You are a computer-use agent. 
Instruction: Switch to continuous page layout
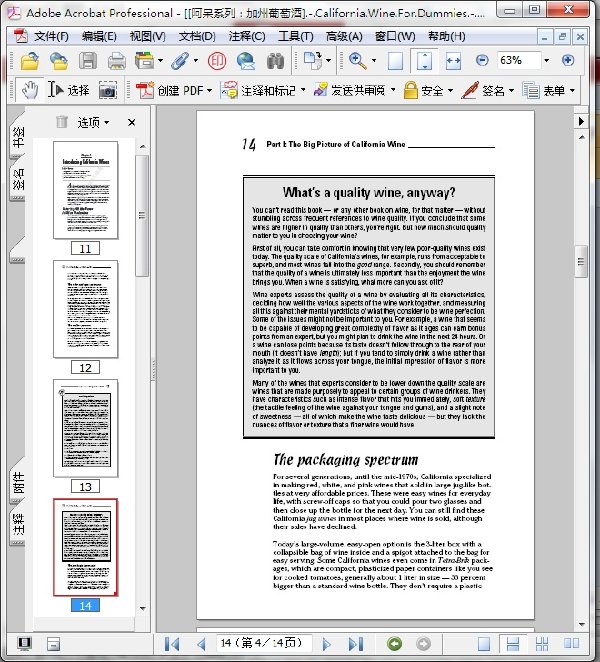click(x=513, y=643)
